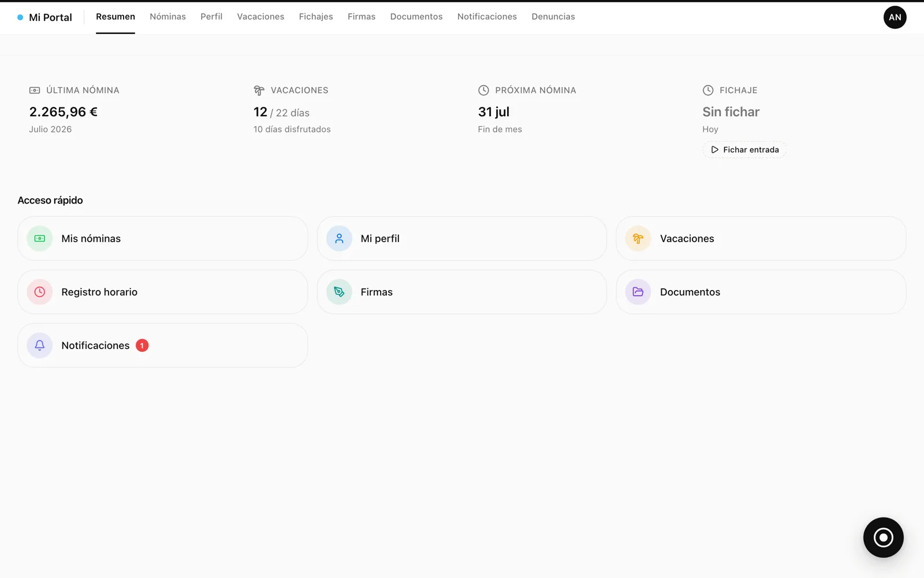Viewport: 924px width, 578px height.
Task: Click the 10 días disfrutados text
Action: pos(292,129)
